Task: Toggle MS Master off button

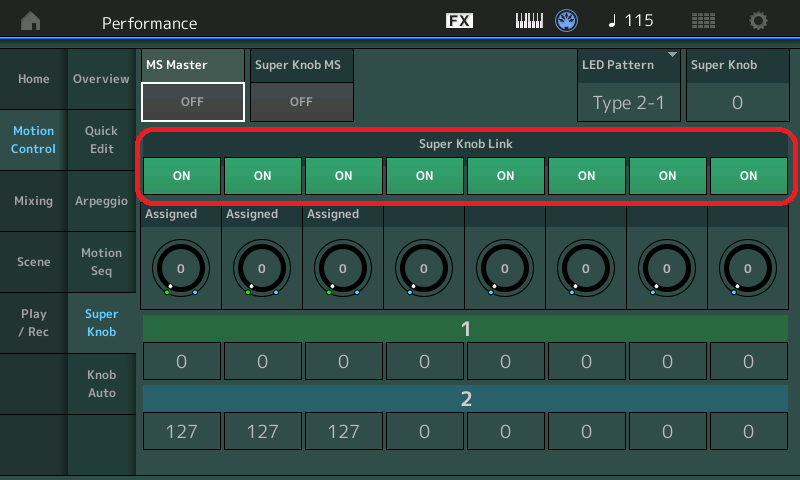Action: pos(192,102)
